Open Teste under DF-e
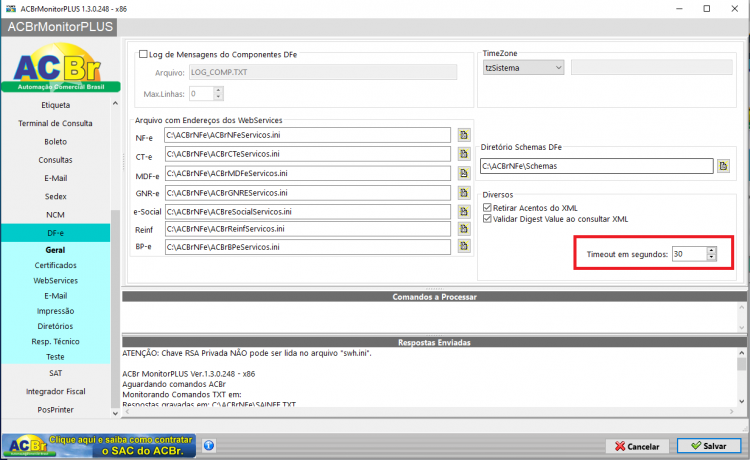The image size is (750, 460). 55,357
